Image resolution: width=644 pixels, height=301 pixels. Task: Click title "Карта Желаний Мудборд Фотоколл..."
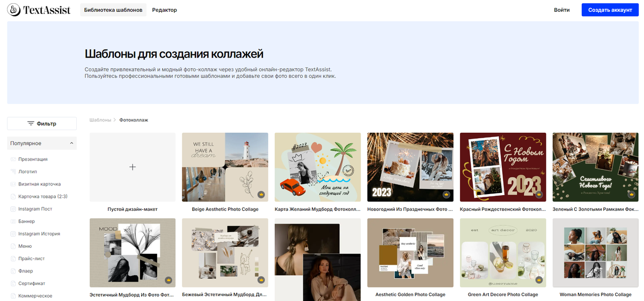318,209
